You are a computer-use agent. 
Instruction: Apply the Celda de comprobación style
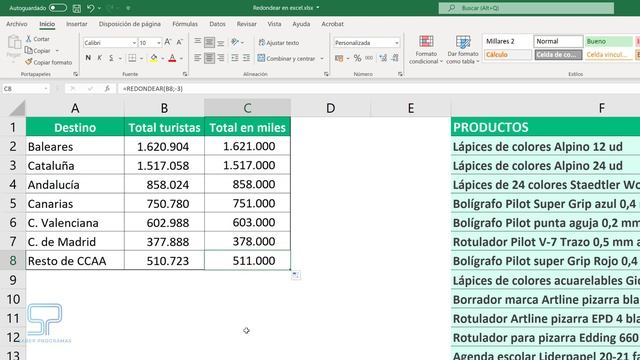coord(558,55)
